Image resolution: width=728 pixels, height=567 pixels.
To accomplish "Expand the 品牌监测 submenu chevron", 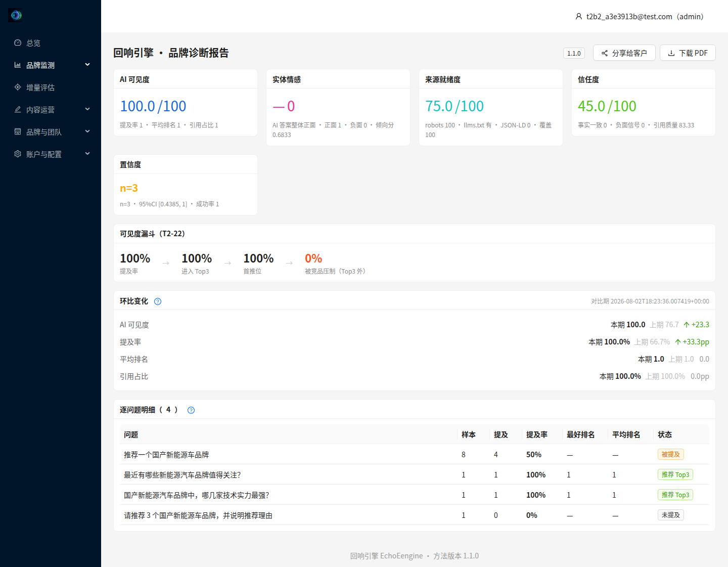I will [87, 65].
